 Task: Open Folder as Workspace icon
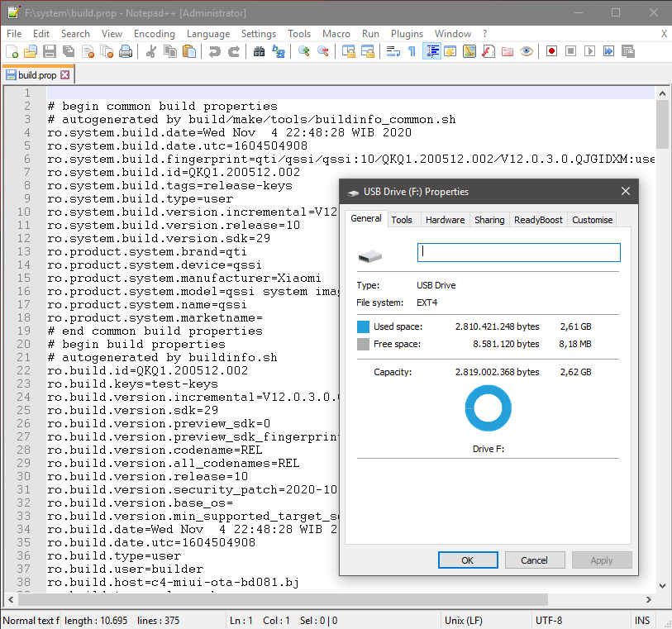pos(508,51)
